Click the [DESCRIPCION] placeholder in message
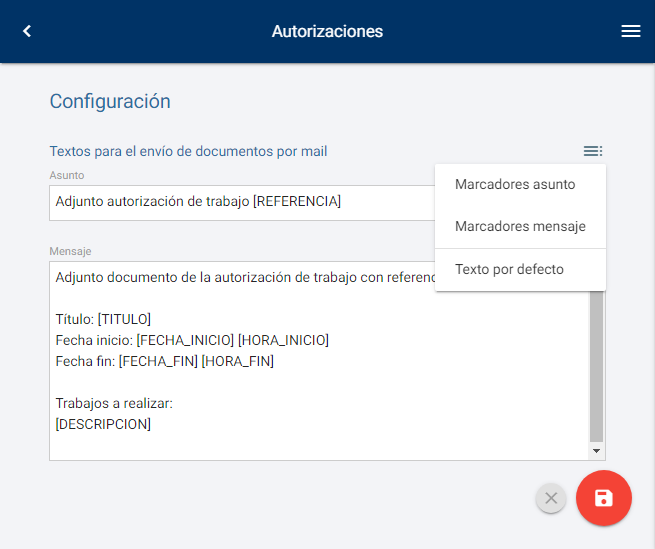 point(103,424)
